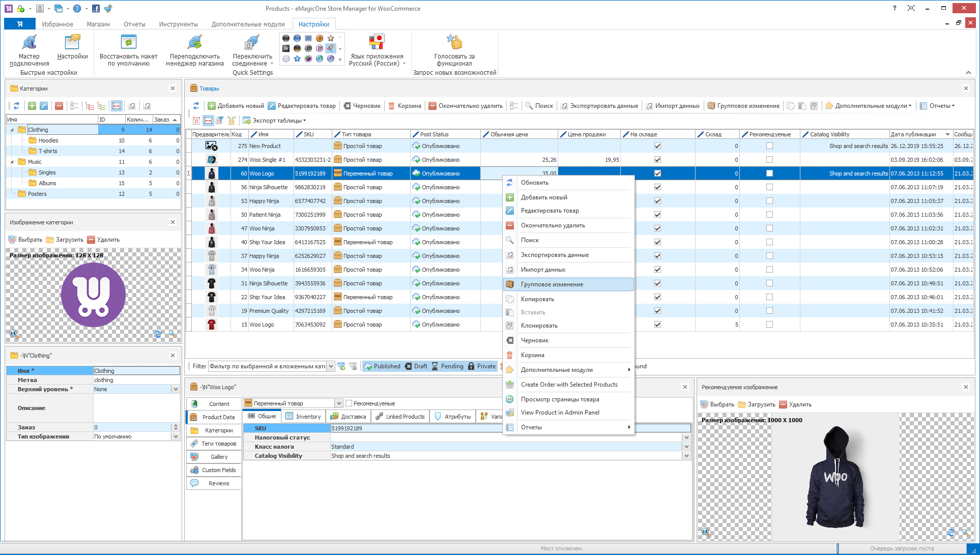Viewport: 980px width, 555px height.
Task: Open Переключить соединение dropdown
Action: [253, 50]
